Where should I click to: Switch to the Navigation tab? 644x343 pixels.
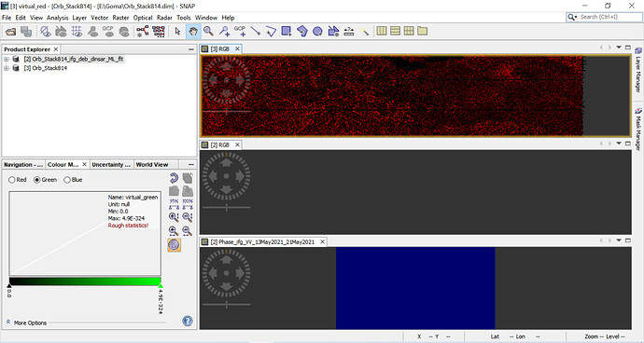[x=23, y=165]
